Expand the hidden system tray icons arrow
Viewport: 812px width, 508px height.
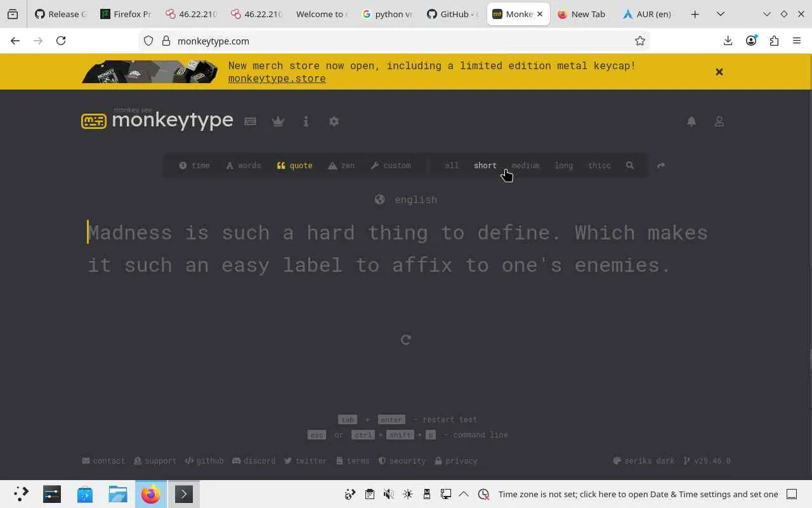(x=464, y=494)
